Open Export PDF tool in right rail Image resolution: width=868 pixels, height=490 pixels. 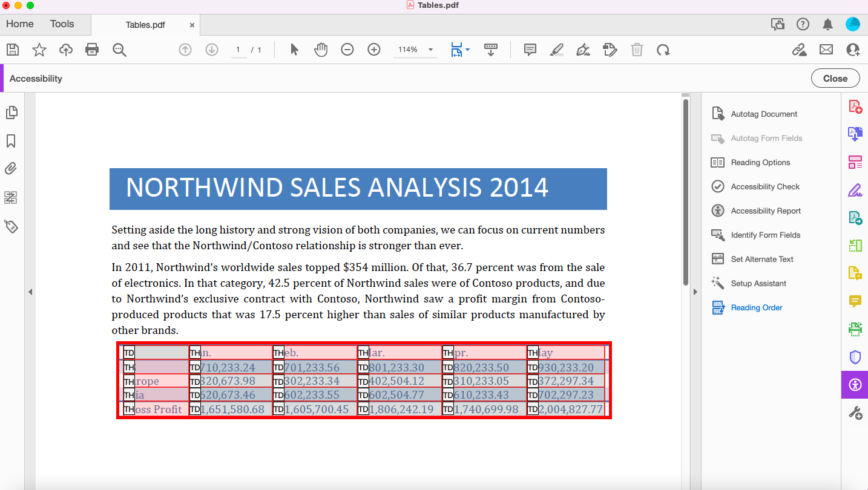tap(855, 134)
